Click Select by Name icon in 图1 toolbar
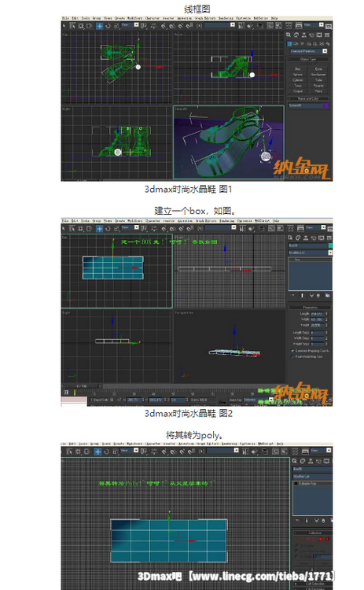 click(72, 26)
